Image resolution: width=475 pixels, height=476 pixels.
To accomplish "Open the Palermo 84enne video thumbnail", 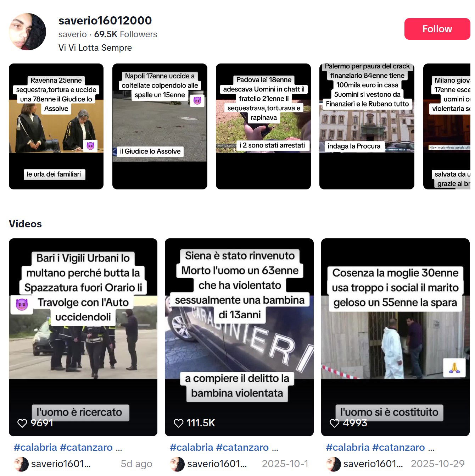I will [367, 126].
